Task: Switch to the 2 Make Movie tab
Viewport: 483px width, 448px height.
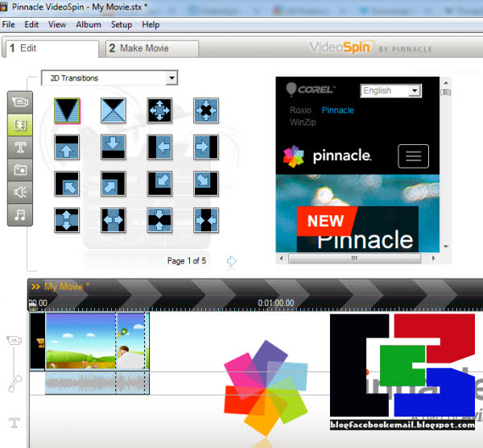Action: pyautogui.click(x=152, y=48)
